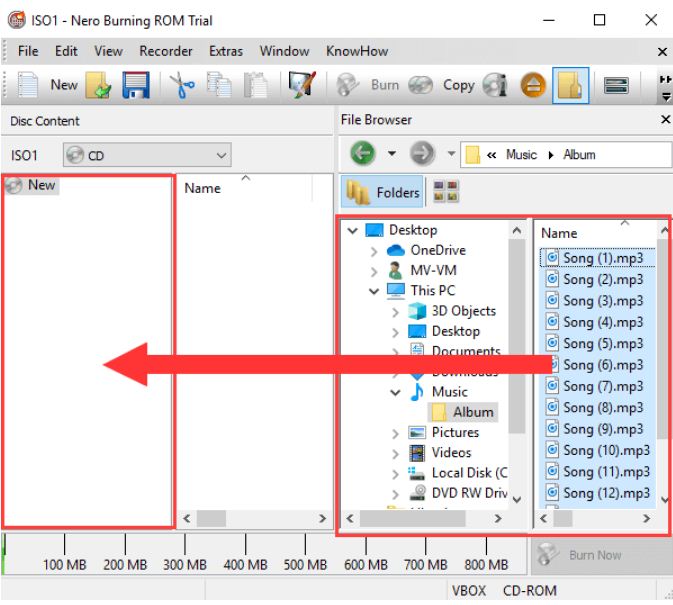
Task: Open the forward history dropdown arrow
Action: tap(451, 153)
